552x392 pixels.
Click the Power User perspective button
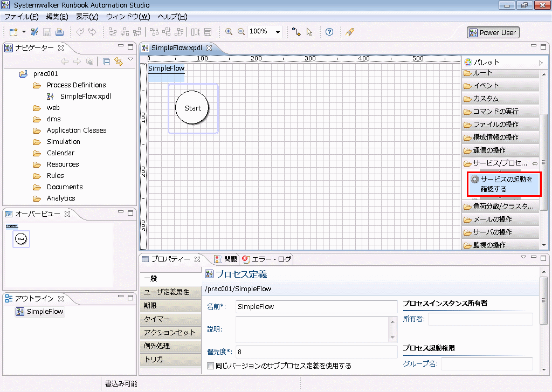pyautogui.click(x=493, y=33)
